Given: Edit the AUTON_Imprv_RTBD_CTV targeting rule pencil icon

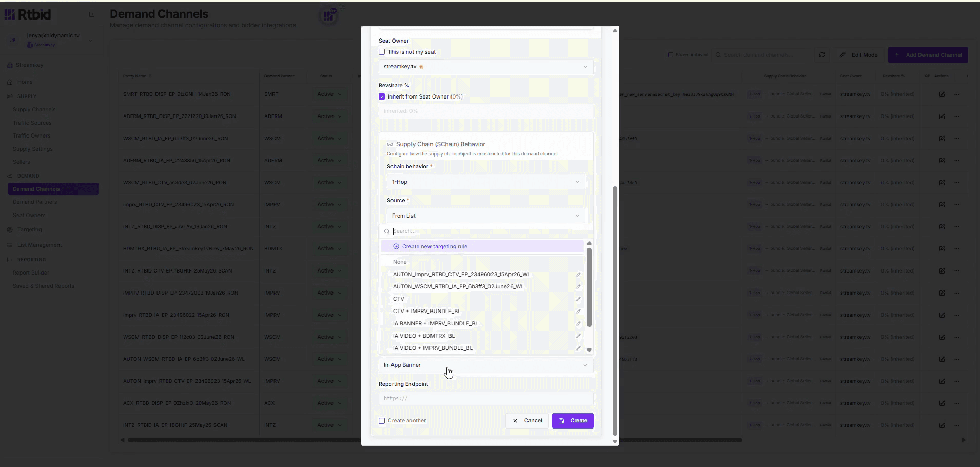Looking at the screenshot, I should coord(578,274).
